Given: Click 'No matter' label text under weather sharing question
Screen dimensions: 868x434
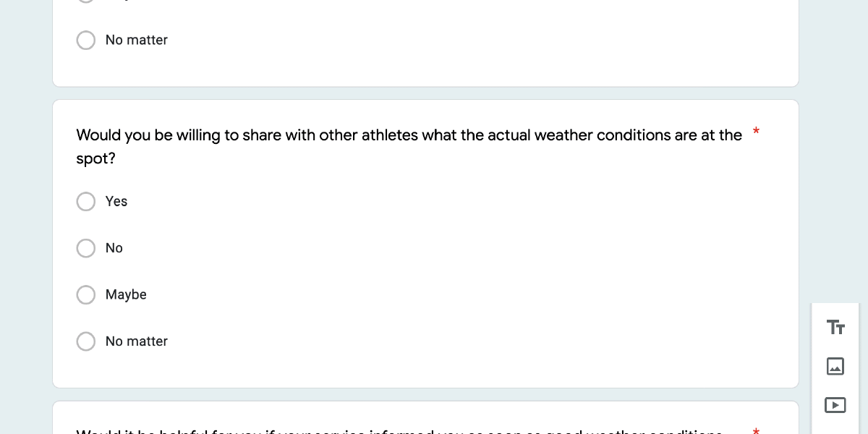Looking at the screenshot, I should tap(137, 341).
